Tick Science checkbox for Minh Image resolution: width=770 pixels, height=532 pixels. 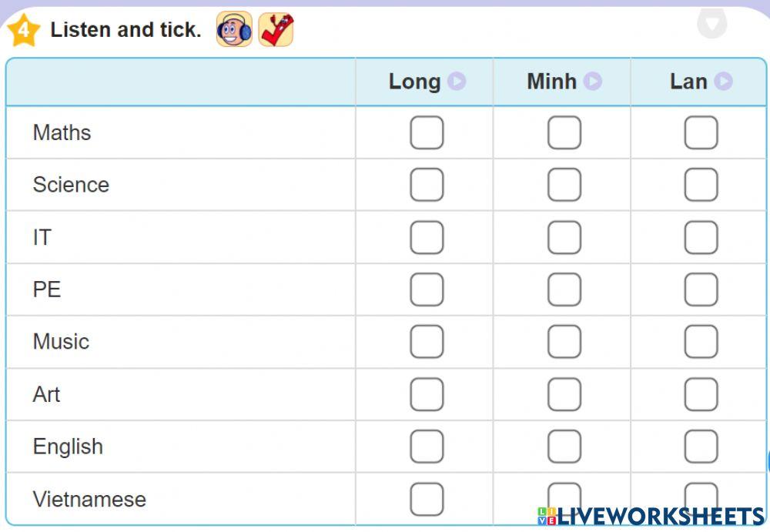point(564,185)
